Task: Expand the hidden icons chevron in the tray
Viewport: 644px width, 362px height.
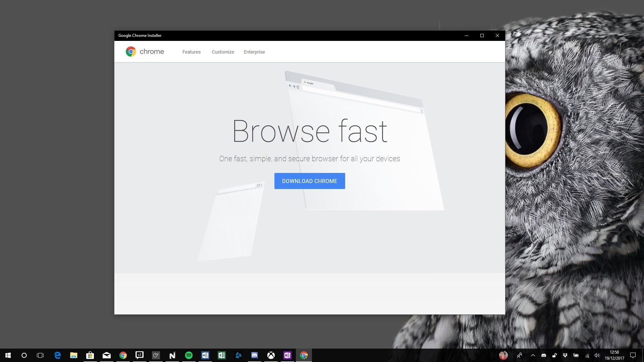Action: 533,355
